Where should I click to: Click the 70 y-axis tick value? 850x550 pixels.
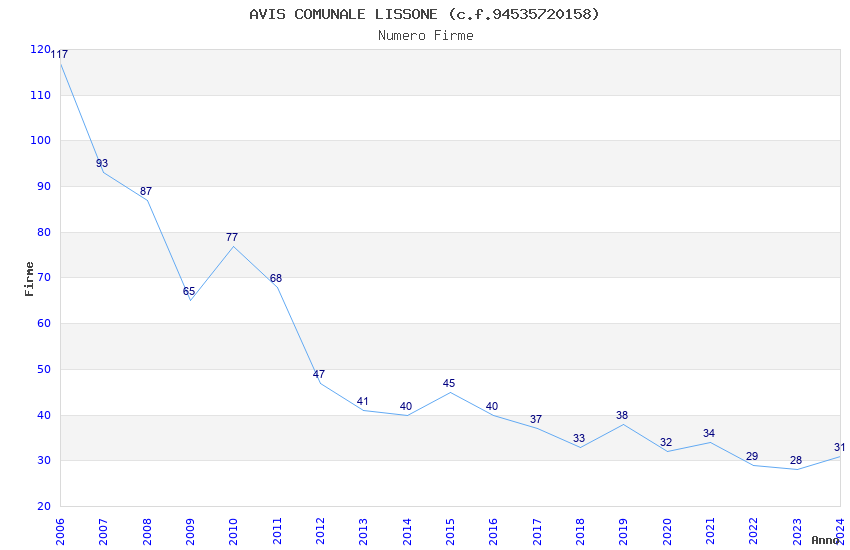(44, 277)
